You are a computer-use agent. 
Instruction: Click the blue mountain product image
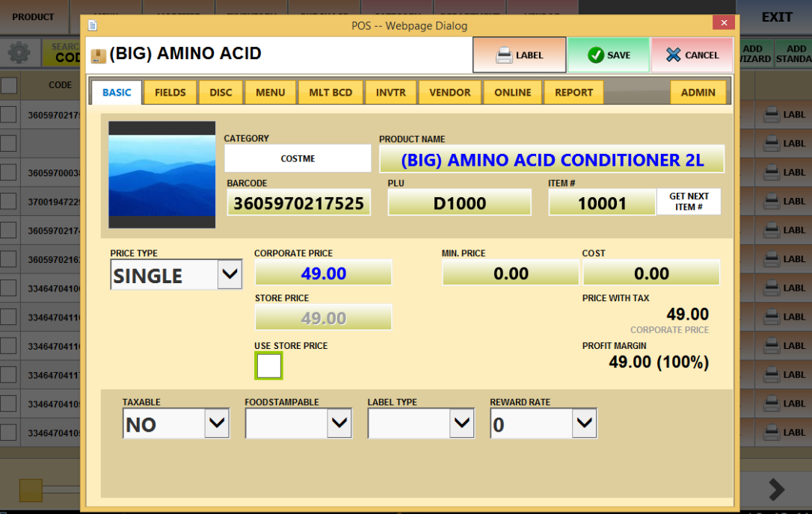click(x=162, y=175)
